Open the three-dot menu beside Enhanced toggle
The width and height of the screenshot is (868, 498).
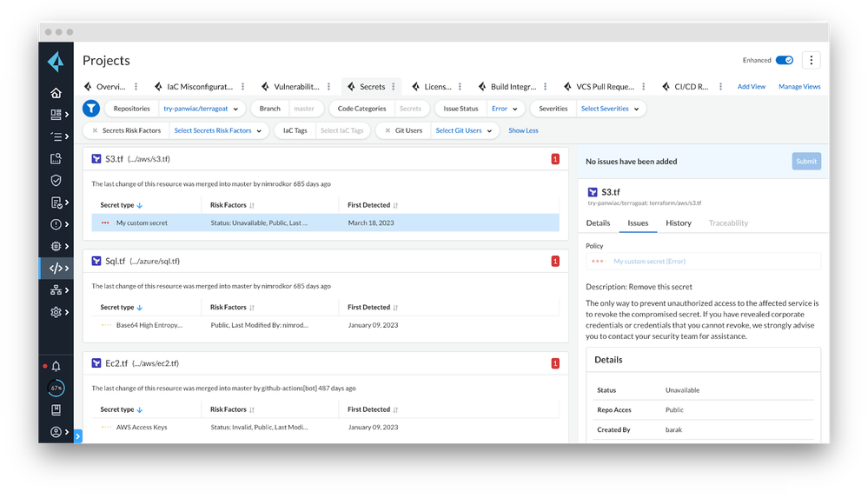click(x=812, y=60)
